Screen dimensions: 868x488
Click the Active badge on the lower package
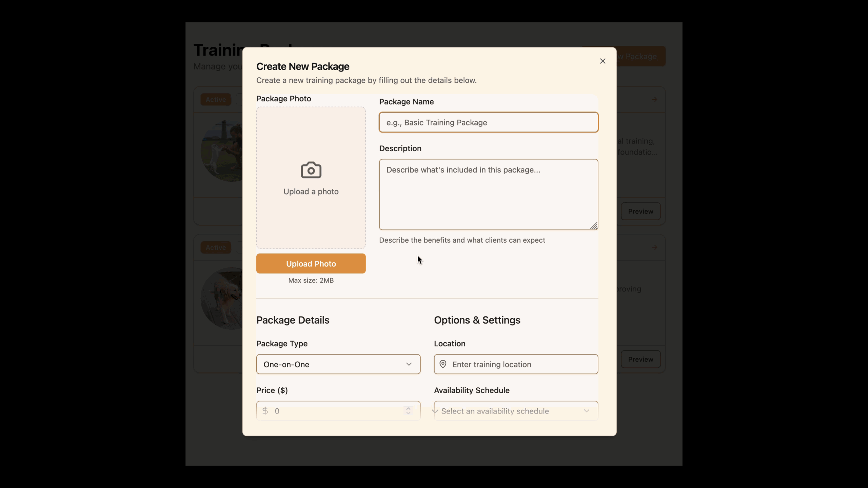216,247
